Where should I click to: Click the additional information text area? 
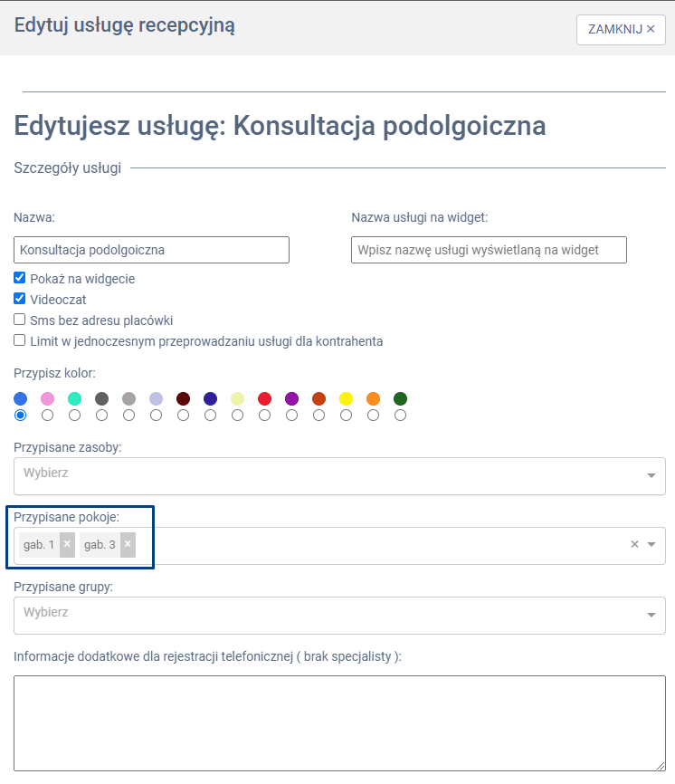click(339, 722)
